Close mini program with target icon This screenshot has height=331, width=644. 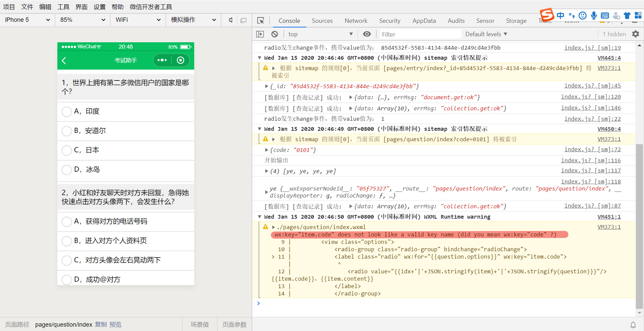click(x=180, y=60)
